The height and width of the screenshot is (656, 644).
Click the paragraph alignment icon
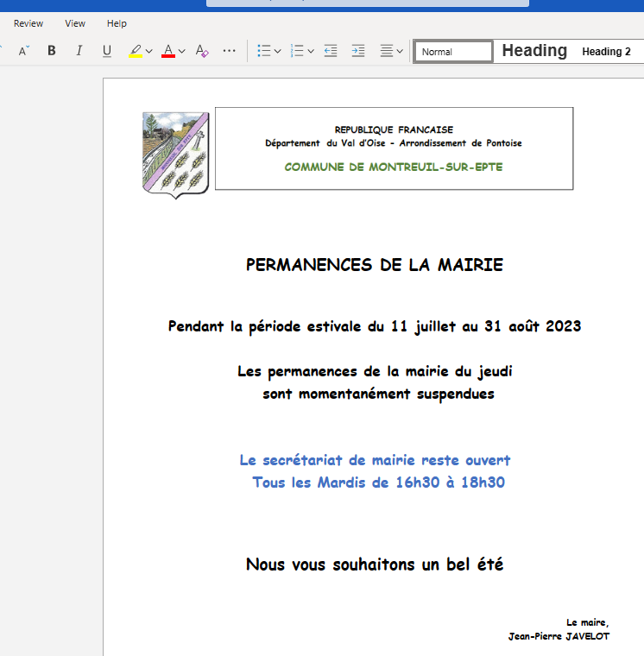pos(386,51)
